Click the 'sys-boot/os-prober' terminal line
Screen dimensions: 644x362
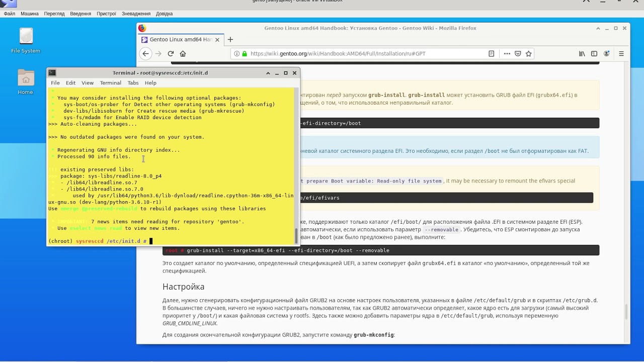169,105
